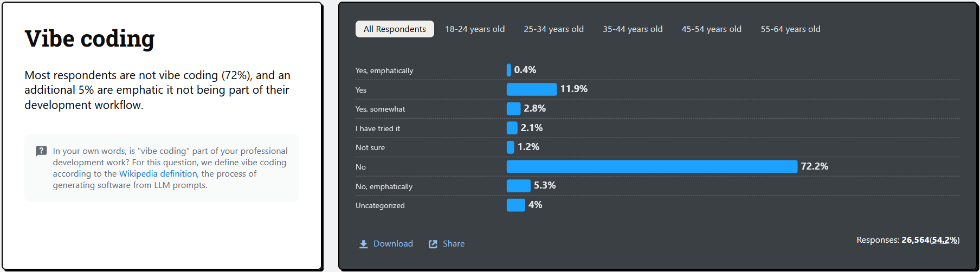This screenshot has width=980, height=272.
Task: Switch to 25-34 years old tab
Action: 553,29
